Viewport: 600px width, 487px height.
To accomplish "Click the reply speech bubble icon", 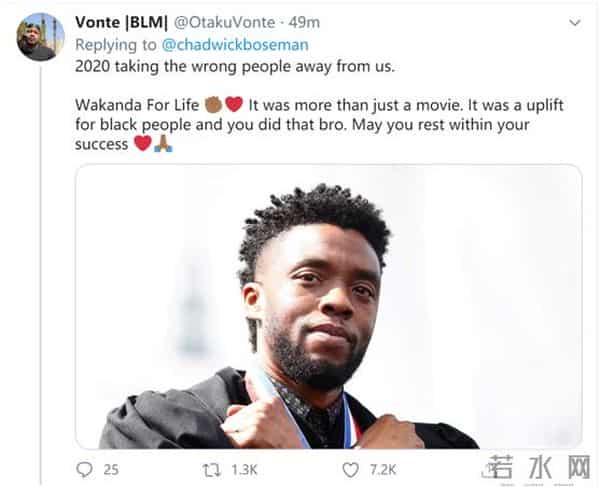I will pyautogui.click(x=84, y=468).
